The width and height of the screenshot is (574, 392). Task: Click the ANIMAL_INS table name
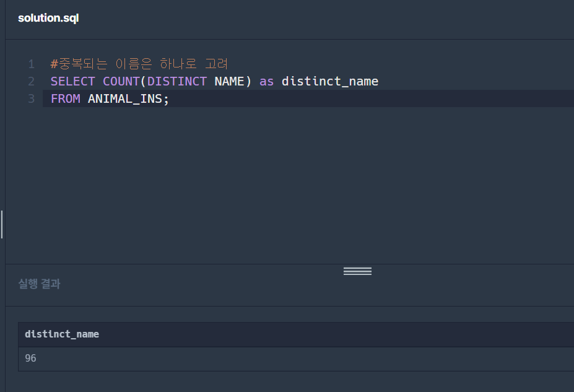pos(125,99)
